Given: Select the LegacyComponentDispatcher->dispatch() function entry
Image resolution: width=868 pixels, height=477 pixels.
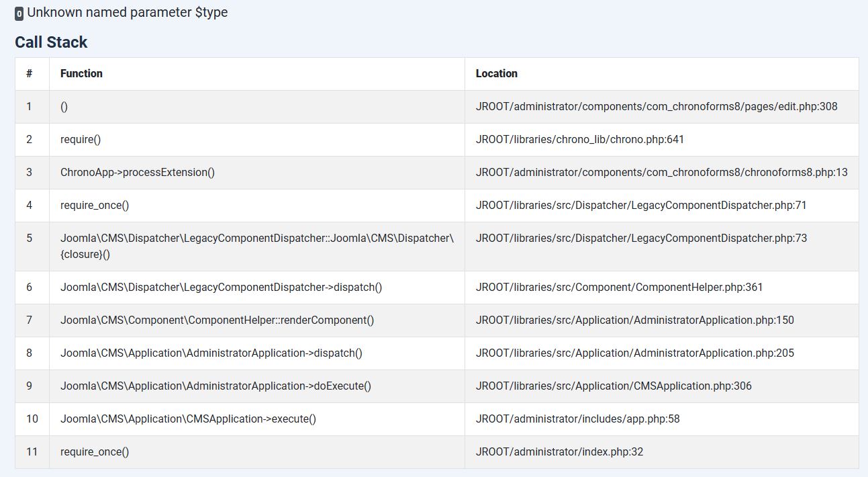Looking at the screenshot, I should [x=221, y=287].
